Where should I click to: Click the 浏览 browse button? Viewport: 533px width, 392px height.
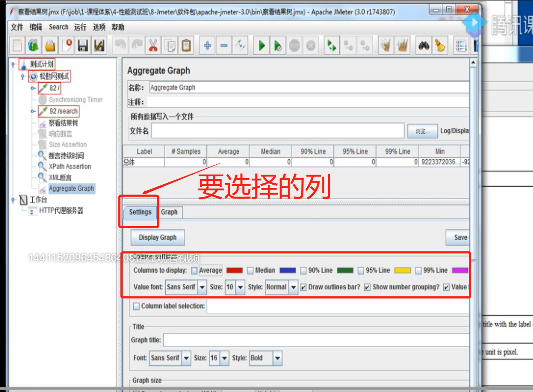pos(422,131)
